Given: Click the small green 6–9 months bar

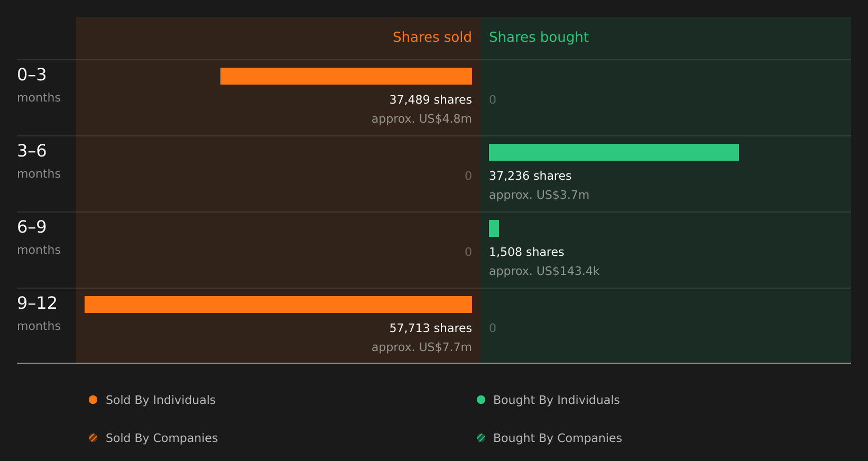Looking at the screenshot, I should (494, 228).
